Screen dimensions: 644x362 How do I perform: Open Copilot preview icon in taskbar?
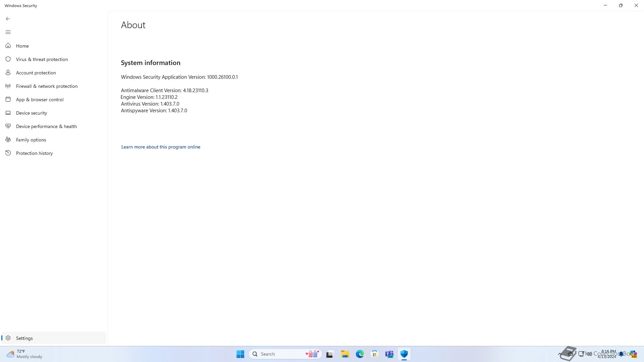tap(633, 354)
